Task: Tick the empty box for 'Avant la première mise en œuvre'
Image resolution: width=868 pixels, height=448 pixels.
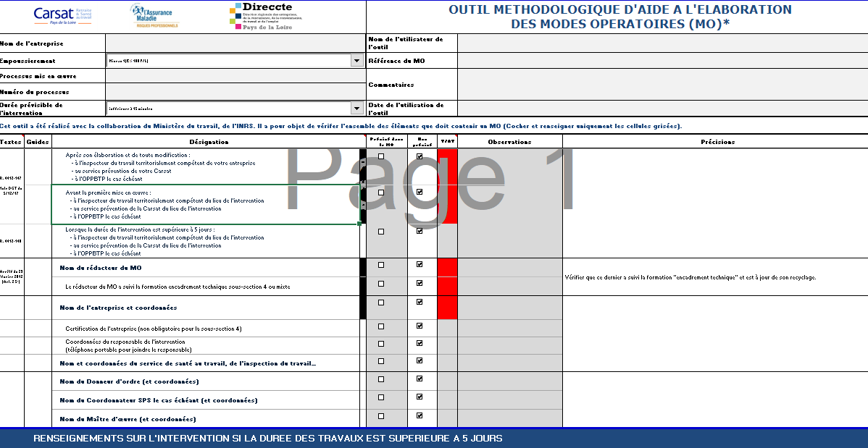Action: (x=381, y=193)
